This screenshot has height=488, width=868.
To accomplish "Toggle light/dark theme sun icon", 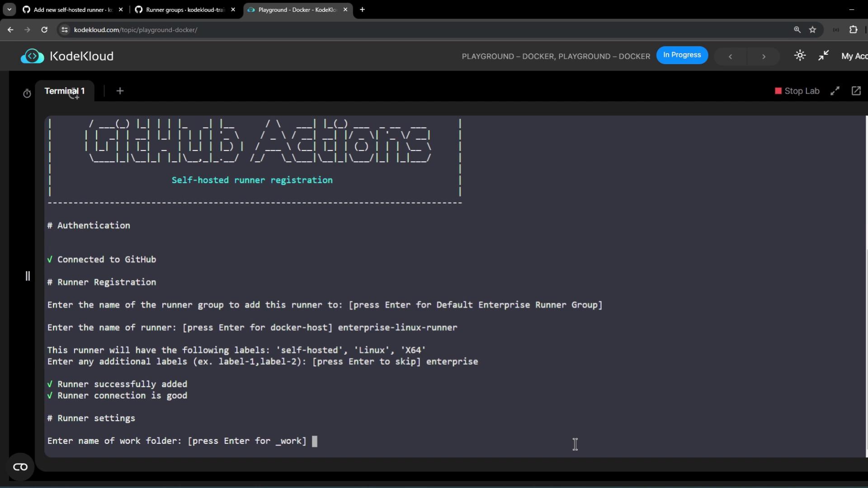I will 800,56.
